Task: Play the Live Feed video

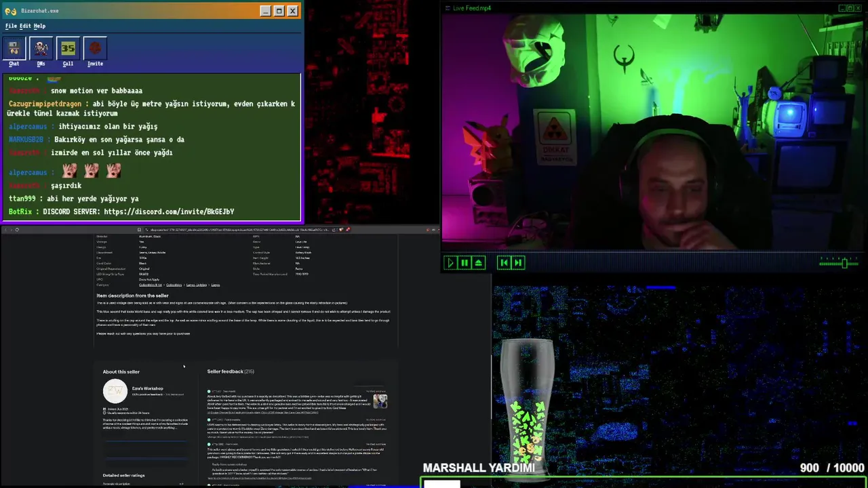Action: (x=450, y=262)
